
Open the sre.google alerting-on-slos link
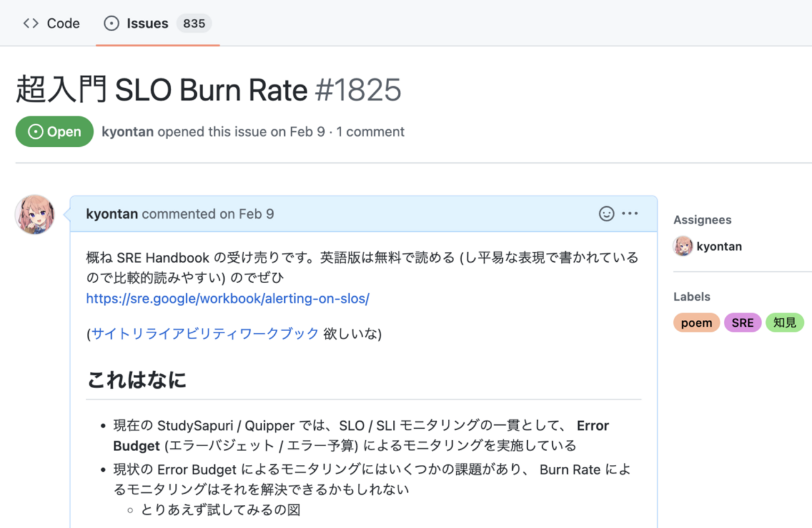click(x=227, y=299)
